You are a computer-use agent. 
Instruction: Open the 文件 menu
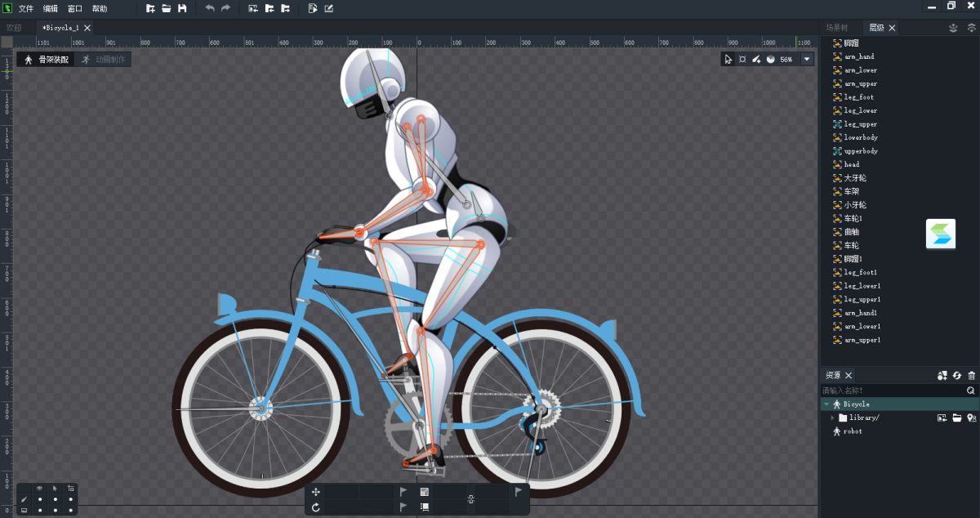26,8
